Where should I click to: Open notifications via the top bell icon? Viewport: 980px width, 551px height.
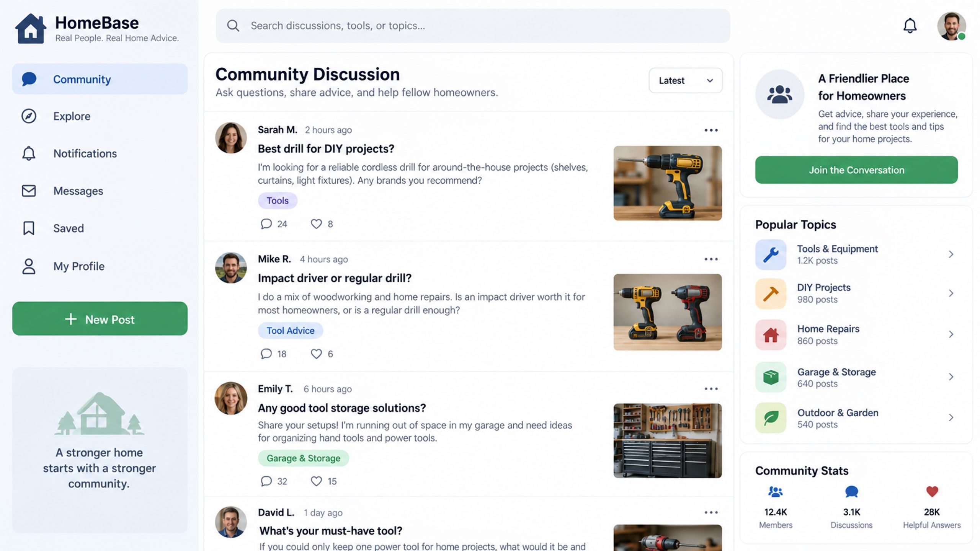910,26
